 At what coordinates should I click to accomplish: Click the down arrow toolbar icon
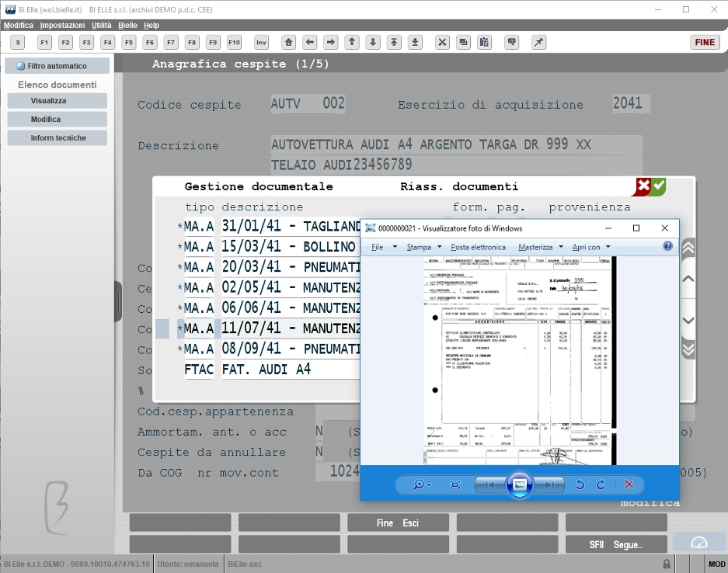[x=373, y=43]
